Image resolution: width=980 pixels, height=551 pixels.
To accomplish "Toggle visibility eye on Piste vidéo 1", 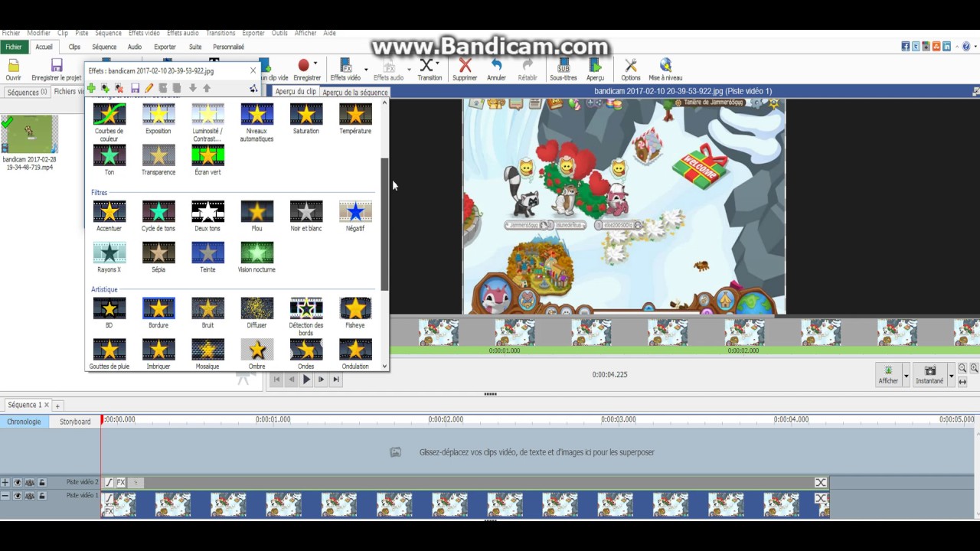I will pyautogui.click(x=18, y=496).
